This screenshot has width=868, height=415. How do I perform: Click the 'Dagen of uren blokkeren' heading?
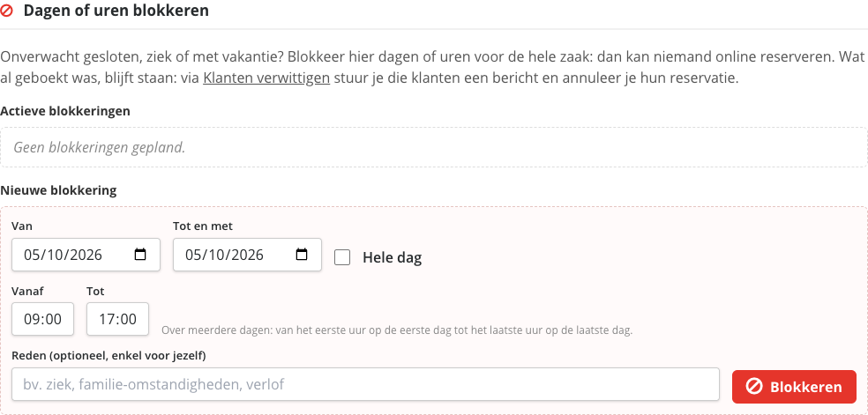click(x=116, y=11)
